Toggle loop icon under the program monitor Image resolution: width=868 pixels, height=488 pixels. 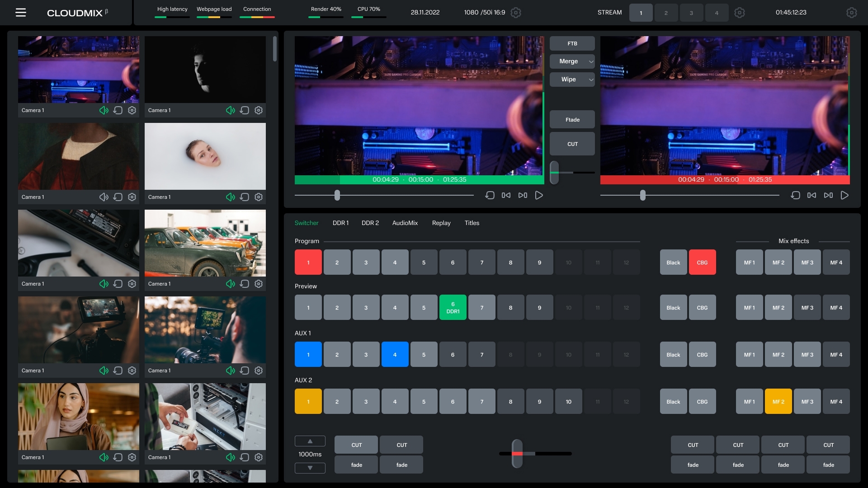tap(795, 195)
